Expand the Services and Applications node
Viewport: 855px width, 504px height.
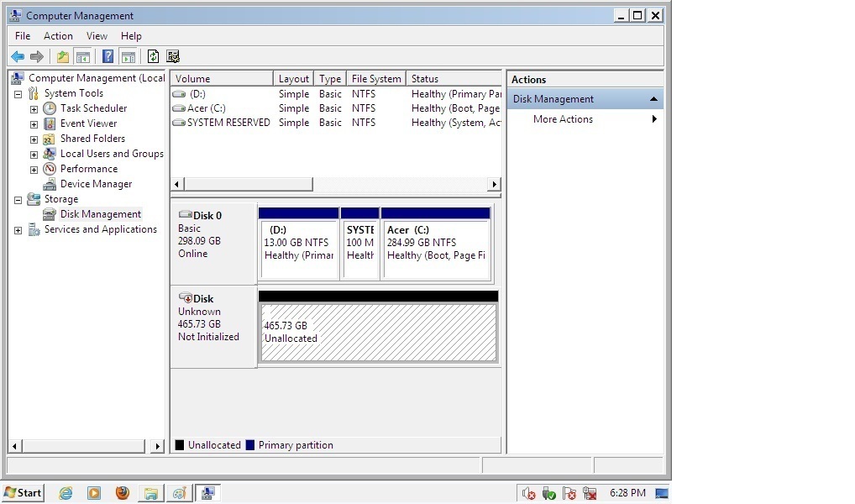click(x=18, y=231)
